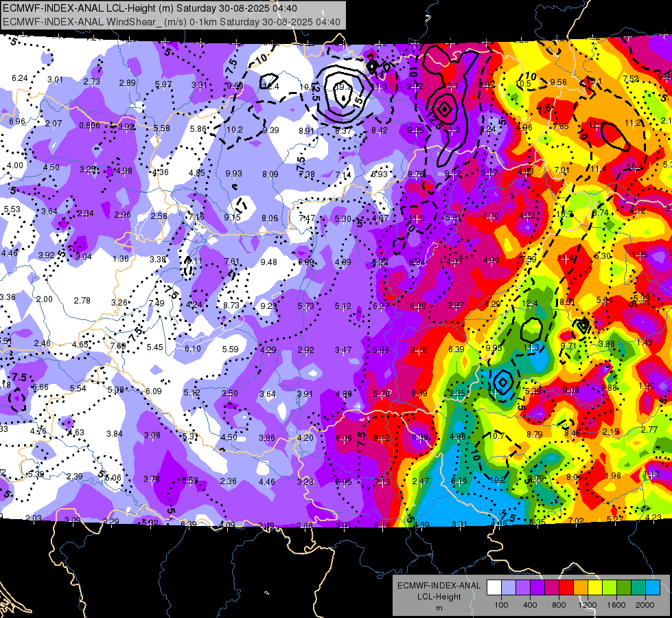Screen dimensions: 672x618
Task: Select the grid value 2.96
Action: coord(123,214)
